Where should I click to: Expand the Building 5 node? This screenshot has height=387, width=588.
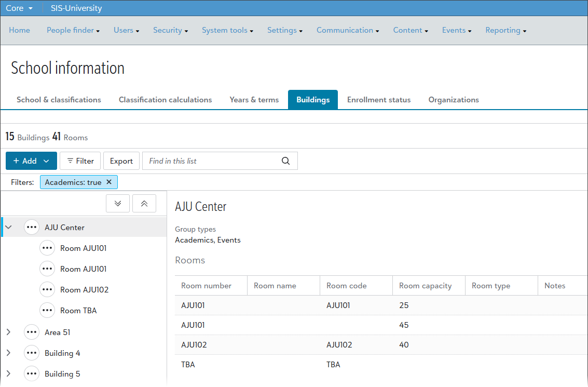[9, 374]
